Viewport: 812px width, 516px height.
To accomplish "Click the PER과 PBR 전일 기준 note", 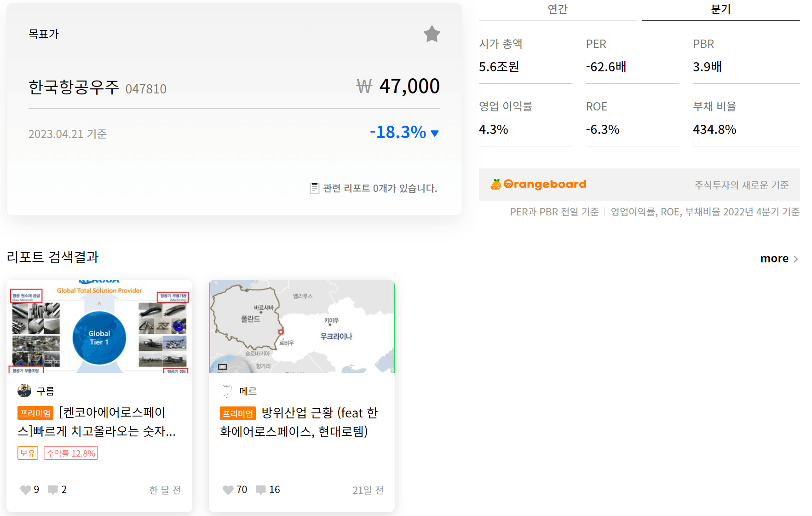I will pos(554,212).
